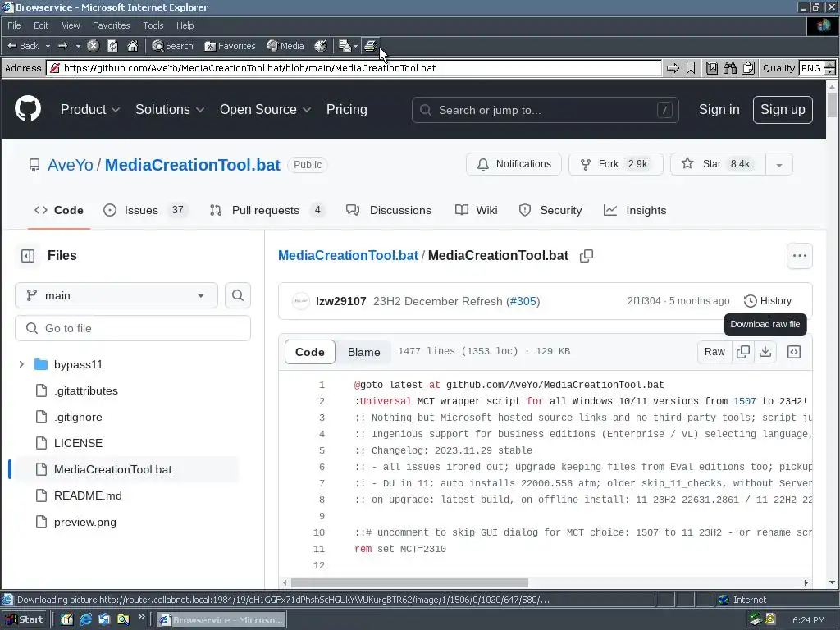
Task: Click Media button in IE toolbar
Action: (285, 46)
